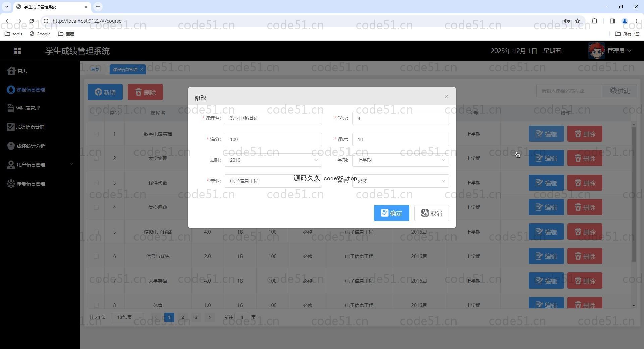Go to pagination page 3
Screen dimensions: 644x349
click(196, 317)
